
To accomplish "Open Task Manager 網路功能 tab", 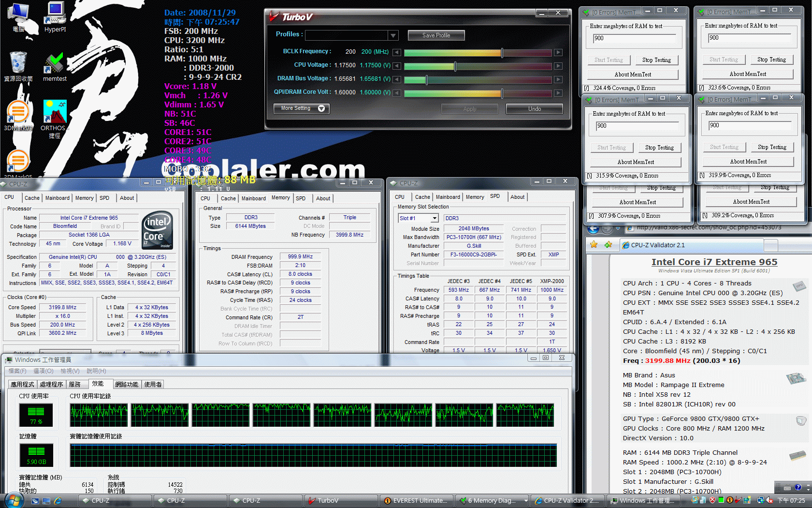I will click(127, 384).
